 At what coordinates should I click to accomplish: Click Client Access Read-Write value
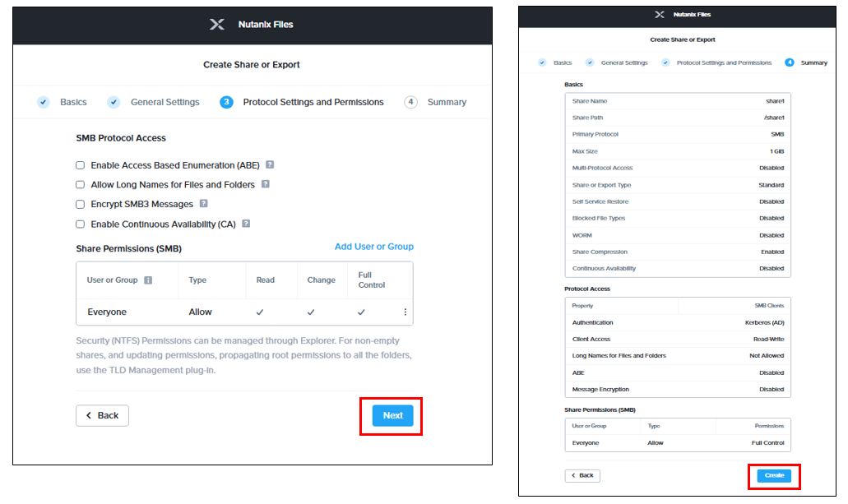tap(768, 340)
